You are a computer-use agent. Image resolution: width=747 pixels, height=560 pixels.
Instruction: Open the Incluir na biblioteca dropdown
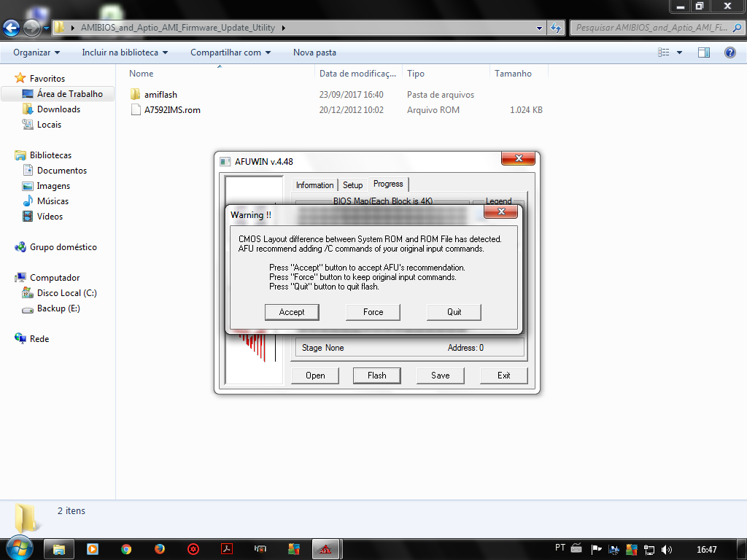pyautogui.click(x=125, y=52)
